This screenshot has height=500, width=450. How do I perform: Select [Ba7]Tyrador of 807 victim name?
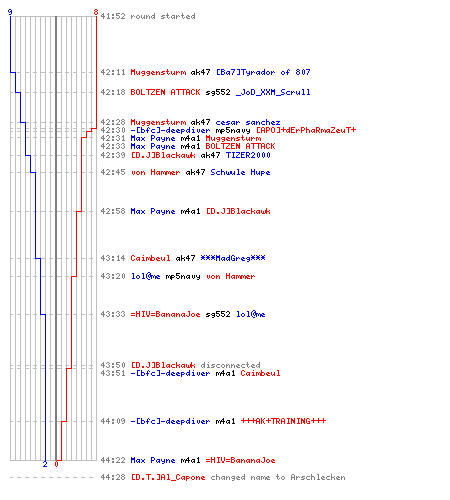(x=263, y=72)
